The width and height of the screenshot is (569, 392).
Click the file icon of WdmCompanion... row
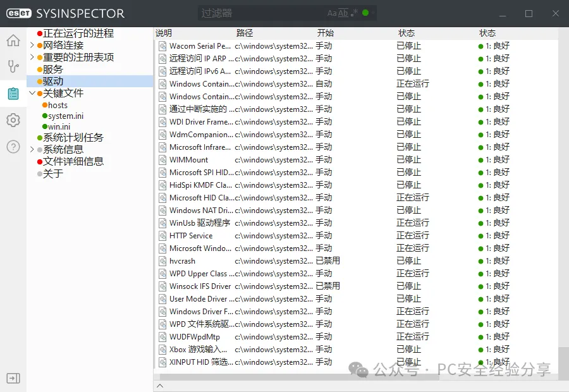[162, 135]
